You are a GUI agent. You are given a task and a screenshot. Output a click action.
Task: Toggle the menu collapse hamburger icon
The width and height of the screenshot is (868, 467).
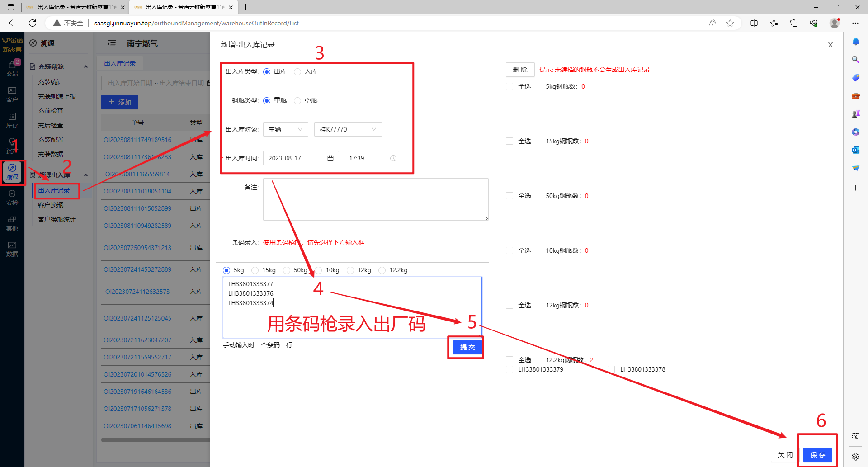112,44
